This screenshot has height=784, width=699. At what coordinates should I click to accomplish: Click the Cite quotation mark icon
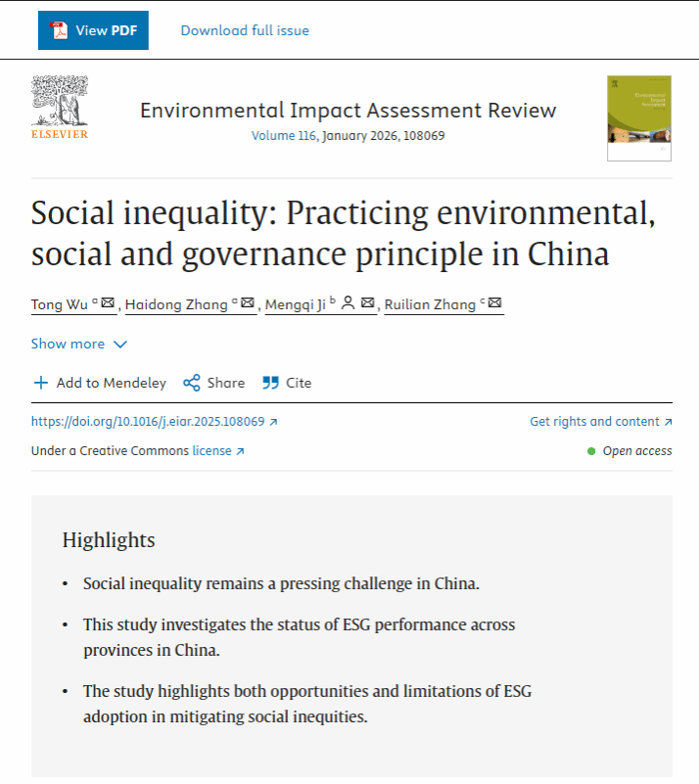coord(271,383)
